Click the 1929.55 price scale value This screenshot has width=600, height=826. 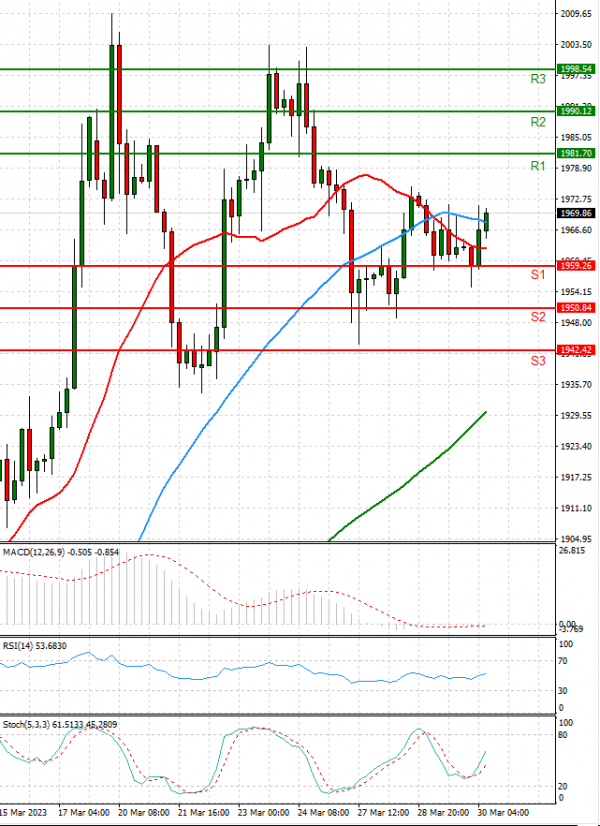(x=576, y=416)
